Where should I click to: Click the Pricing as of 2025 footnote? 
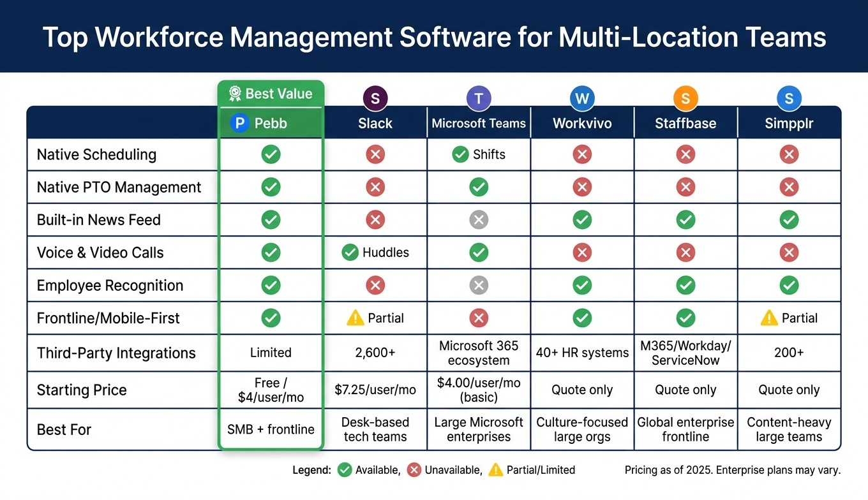(x=733, y=470)
